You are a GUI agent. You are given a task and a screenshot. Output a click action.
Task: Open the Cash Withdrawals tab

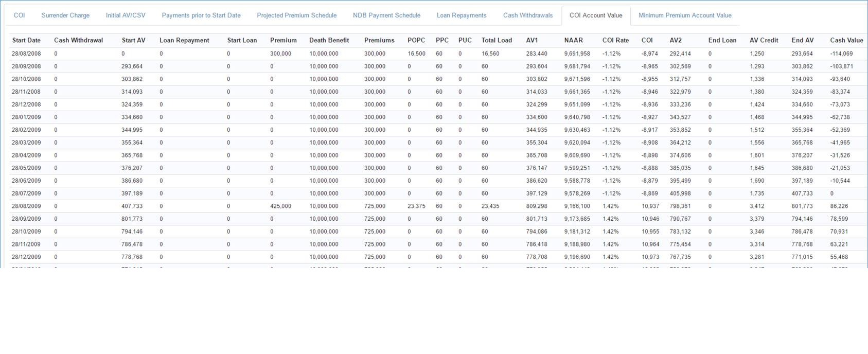tap(528, 15)
